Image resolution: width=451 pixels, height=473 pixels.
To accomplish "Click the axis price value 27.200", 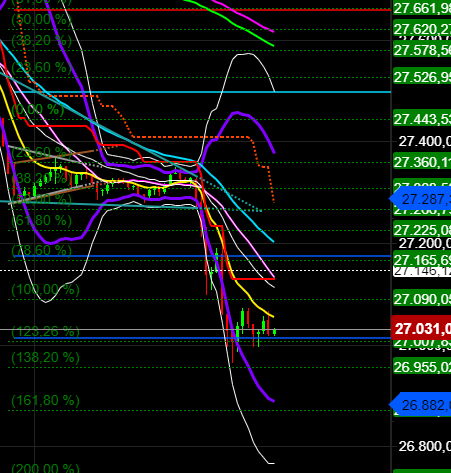I will click(425, 243).
